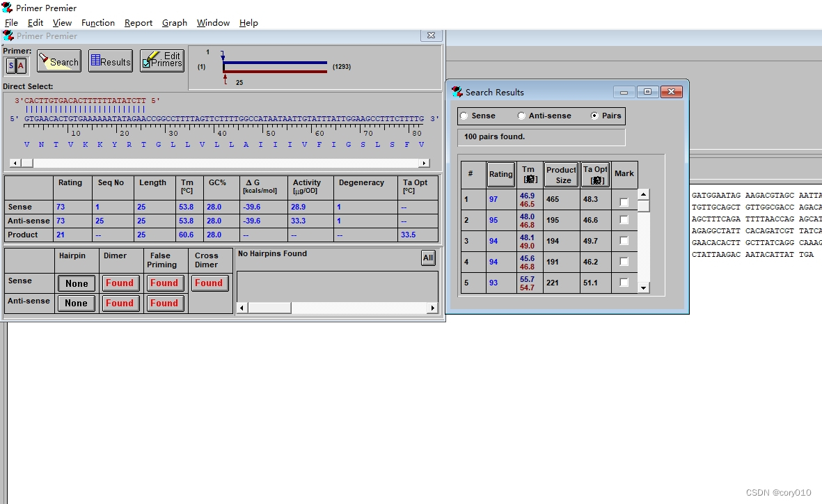This screenshot has width=822, height=504.
Task: Sort results by Product Size header
Action: pos(561,174)
